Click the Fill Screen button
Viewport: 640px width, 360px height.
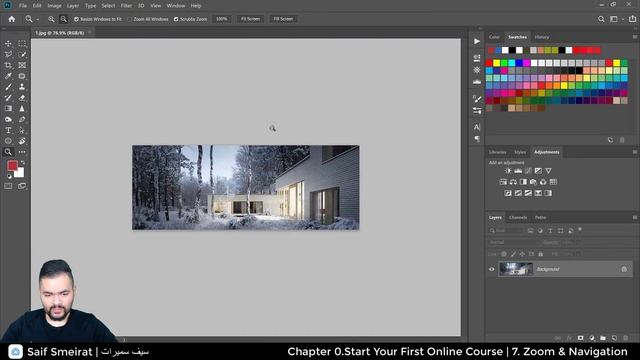click(283, 19)
